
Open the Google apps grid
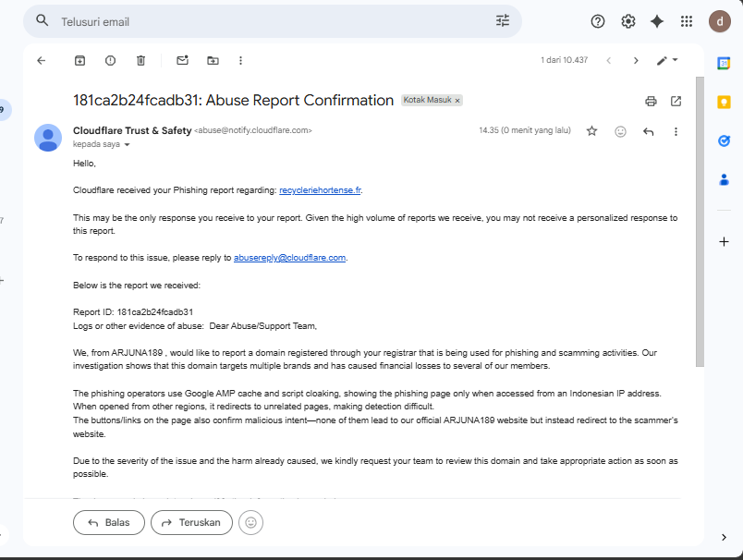[687, 21]
